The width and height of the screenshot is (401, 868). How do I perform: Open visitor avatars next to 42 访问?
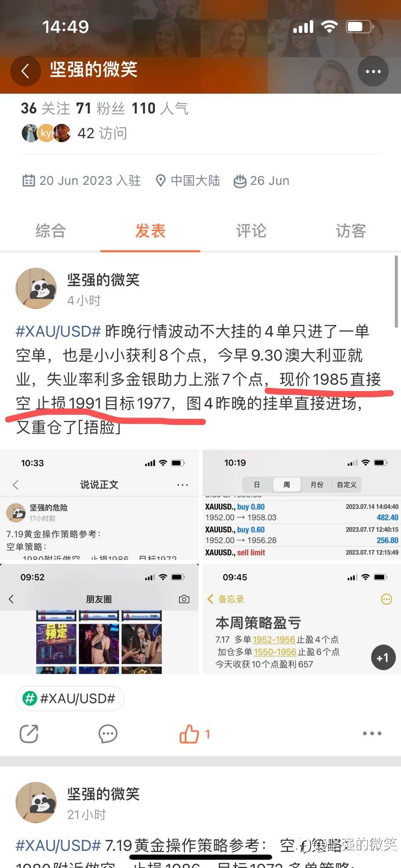click(46, 133)
